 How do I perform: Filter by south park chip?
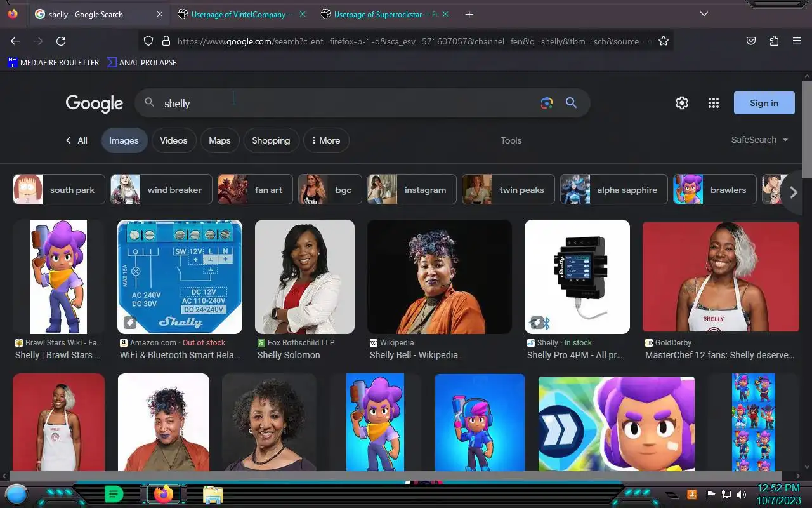59,189
